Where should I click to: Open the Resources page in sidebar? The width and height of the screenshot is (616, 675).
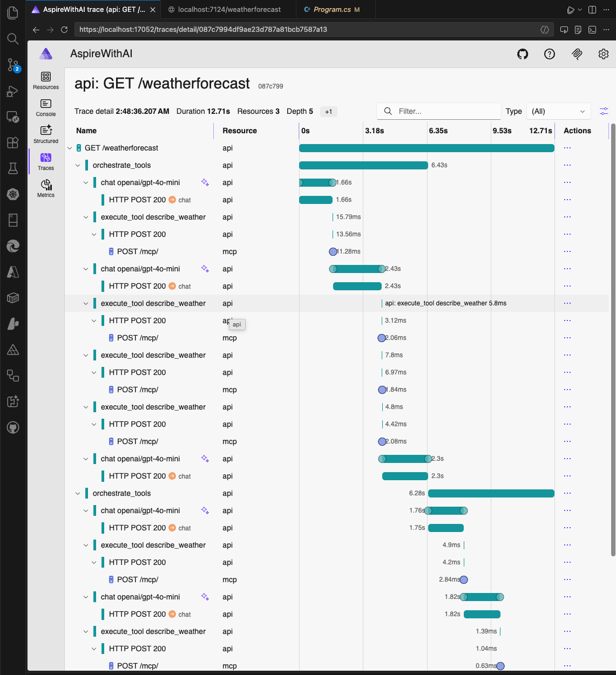pyautogui.click(x=46, y=80)
